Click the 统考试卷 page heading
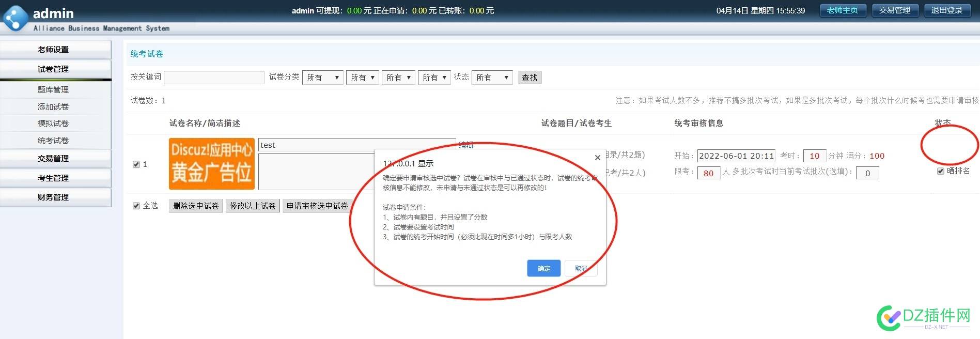This screenshot has height=339, width=980. (147, 54)
